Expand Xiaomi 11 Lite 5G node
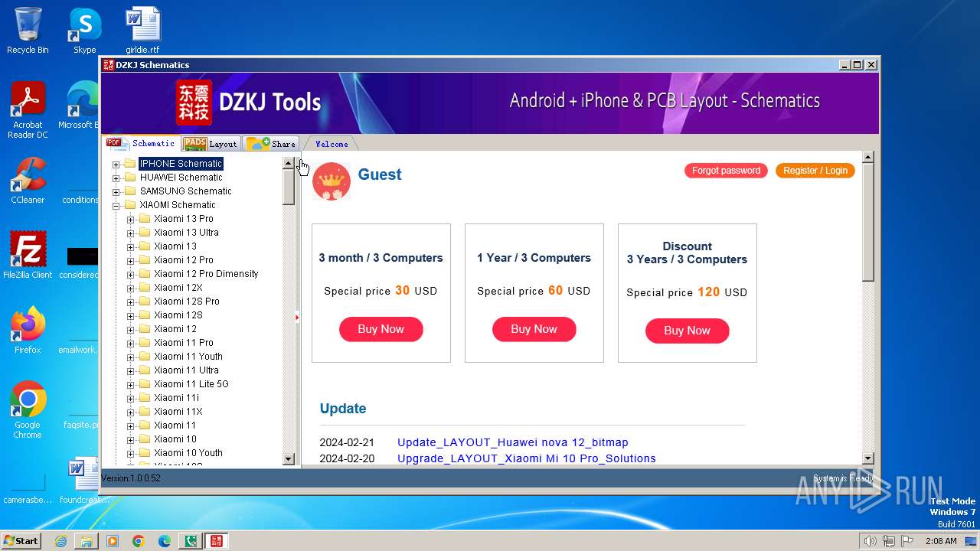 coord(130,384)
